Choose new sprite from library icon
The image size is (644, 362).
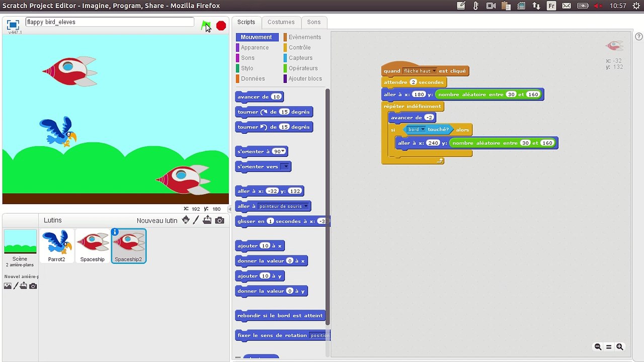tap(186, 220)
